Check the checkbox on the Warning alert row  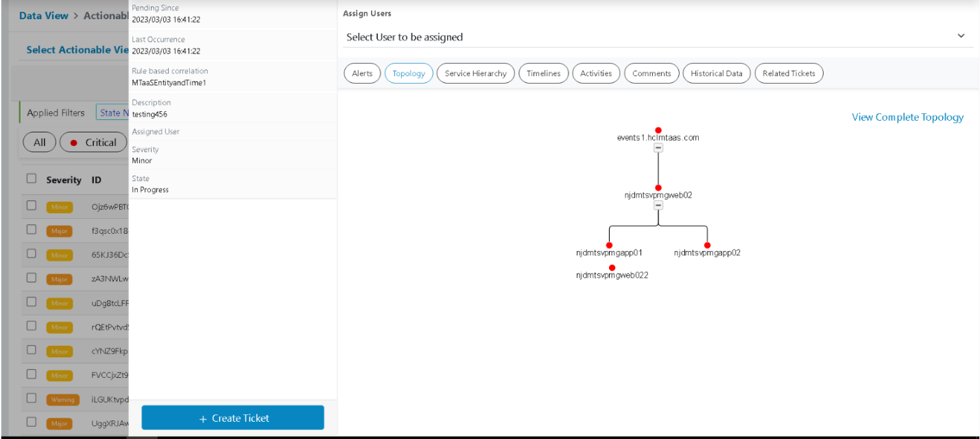[31, 398]
